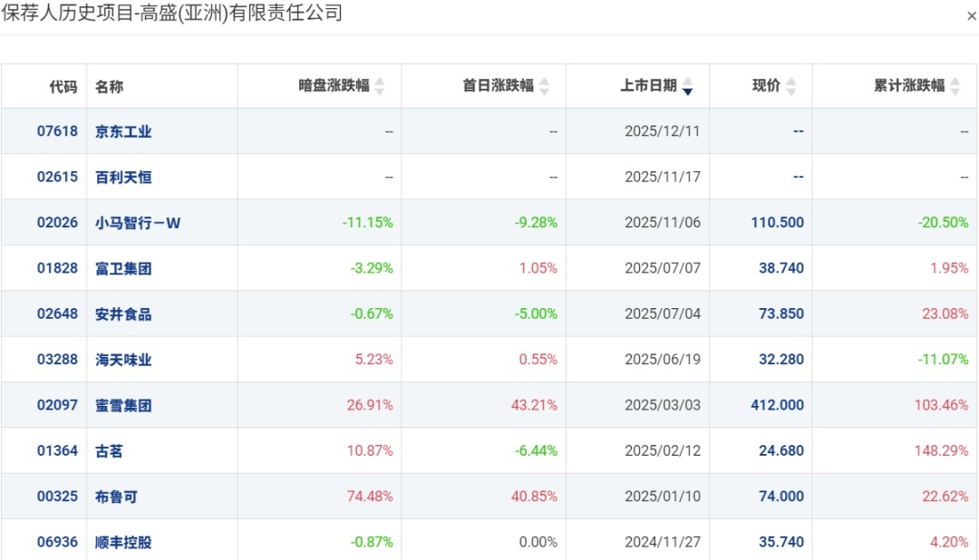
Task: Open stock code 07618
Action: pos(57,131)
